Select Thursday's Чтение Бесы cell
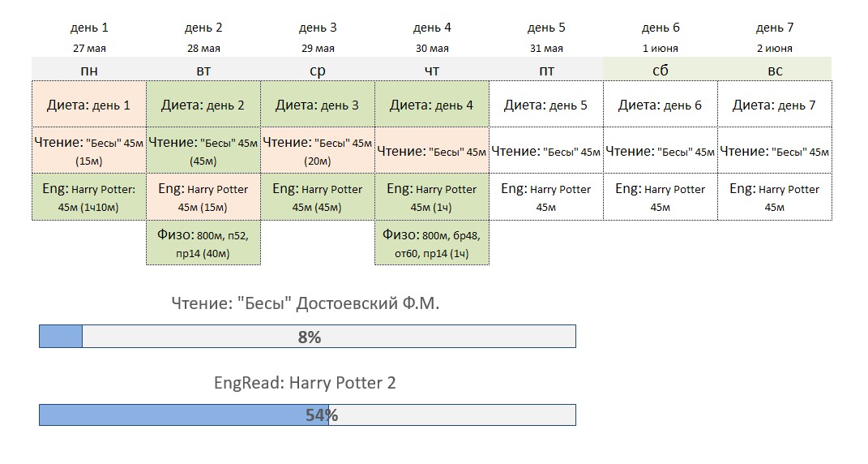Viewport: 868px width, 464px height. (432, 150)
